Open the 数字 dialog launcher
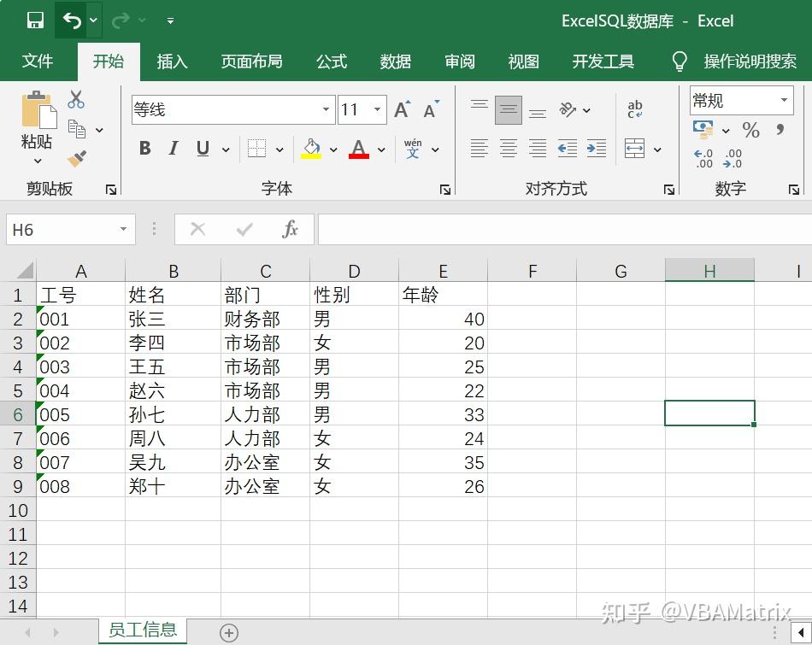The width and height of the screenshot is (812, 645). point(794,190)
